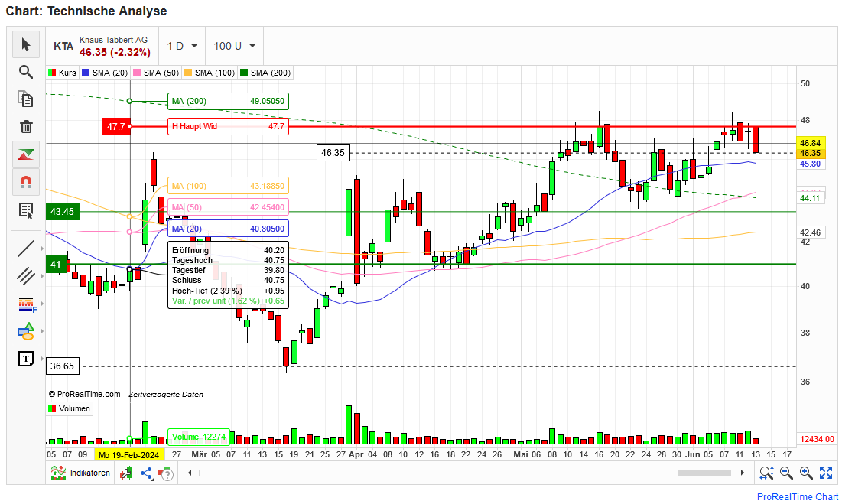Activate the magnifier zoom tool

click(x=26, y=72)
